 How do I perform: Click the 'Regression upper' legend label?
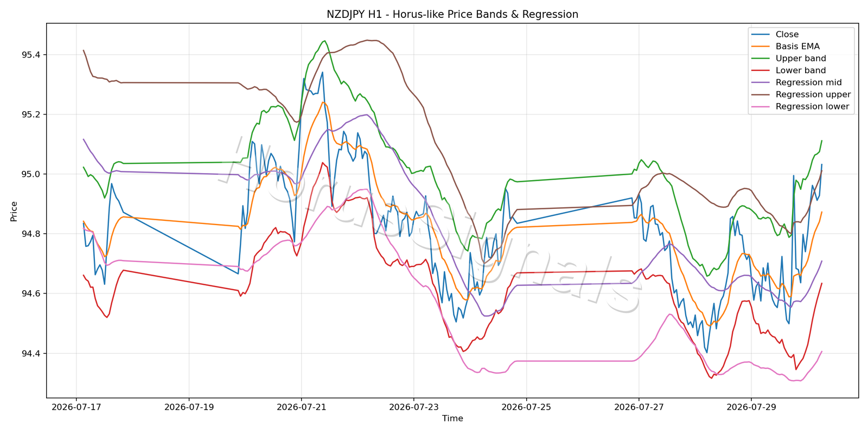click(813, 94)
